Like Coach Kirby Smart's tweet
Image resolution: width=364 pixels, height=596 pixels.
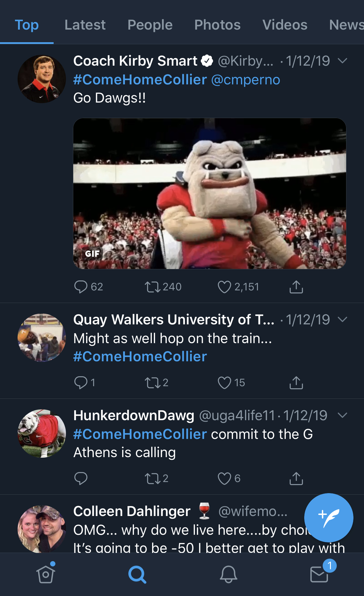224,287
